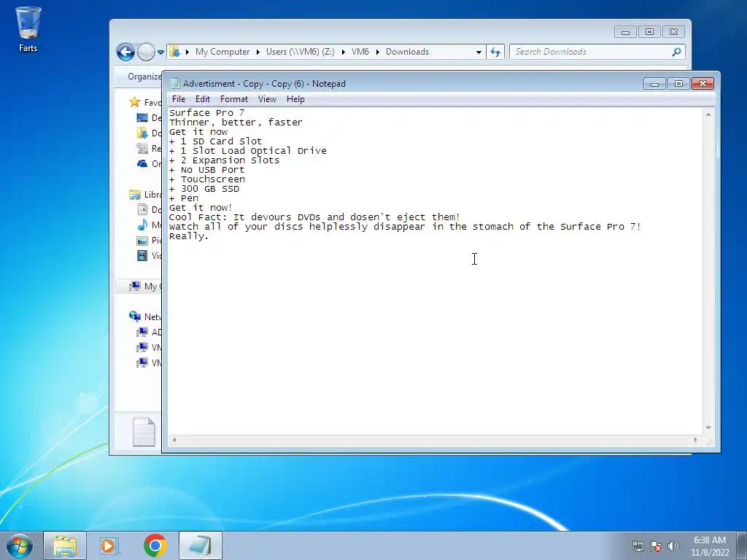Open the Recycle Bin named Farts
The image size is (747, 560).
tap(28, 28)
